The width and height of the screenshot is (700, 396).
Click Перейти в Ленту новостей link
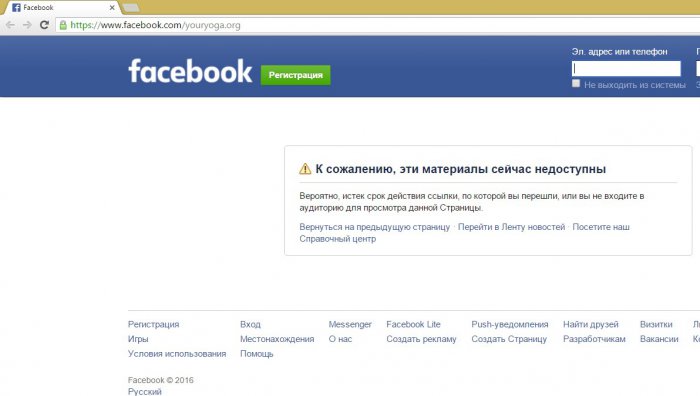511,227
